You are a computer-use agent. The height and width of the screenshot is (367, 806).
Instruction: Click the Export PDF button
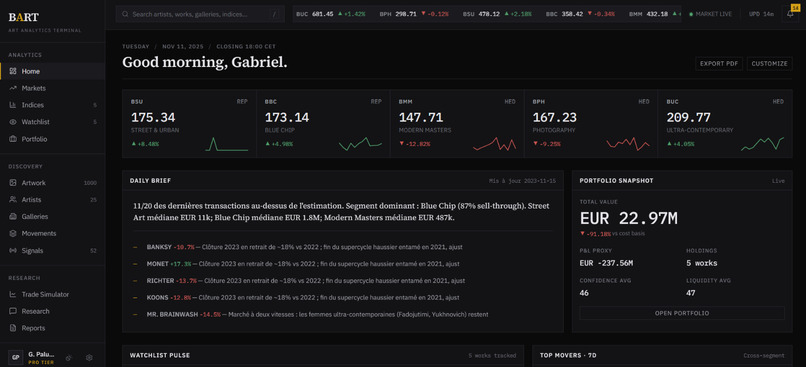719,64
